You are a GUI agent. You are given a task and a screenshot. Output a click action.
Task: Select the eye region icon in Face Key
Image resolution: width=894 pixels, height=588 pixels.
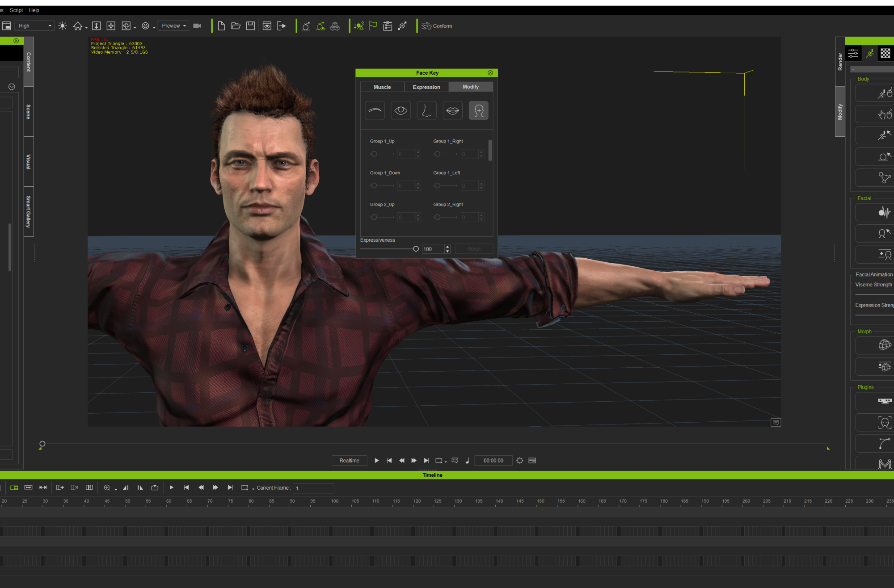[x=401, y=110]
